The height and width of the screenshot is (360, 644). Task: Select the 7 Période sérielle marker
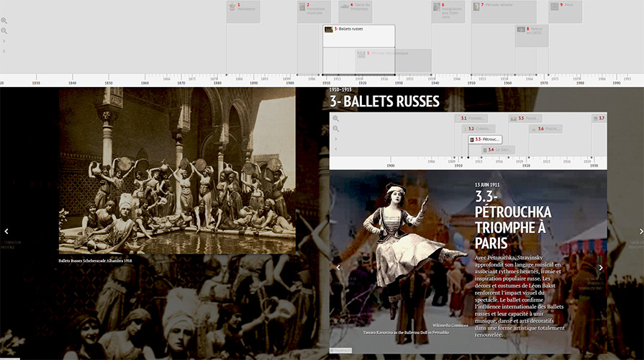click(x=504, y=12)
